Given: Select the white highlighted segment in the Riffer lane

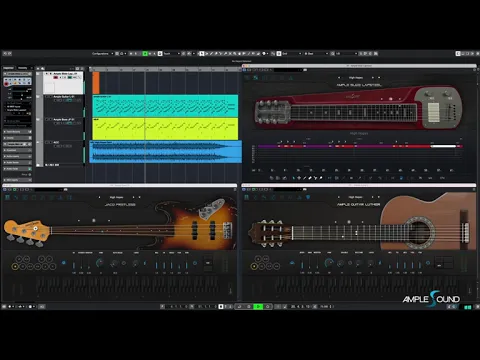Looking at the screenshot, I should pyautogui.click(x=443, y=146).
